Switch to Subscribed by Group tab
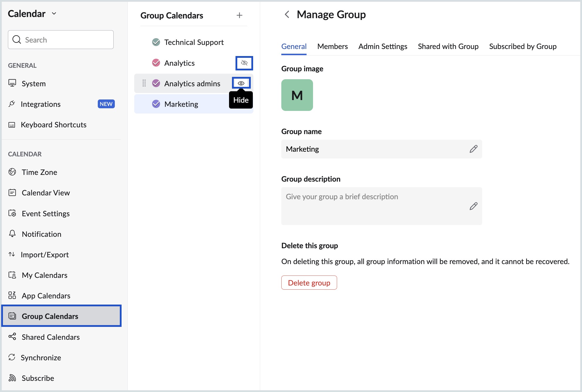This screenshot has width=582, height=392. [x=523, y=46]
